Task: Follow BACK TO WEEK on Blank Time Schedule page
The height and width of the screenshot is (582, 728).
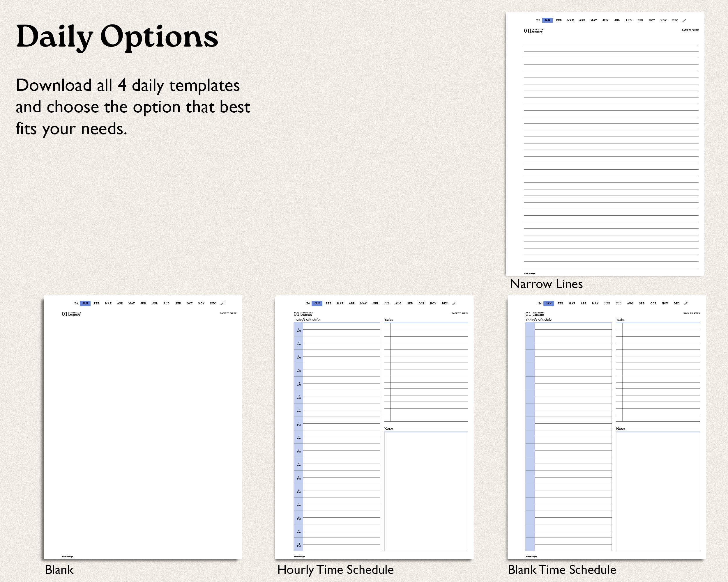Action: [x=692, y=313]
